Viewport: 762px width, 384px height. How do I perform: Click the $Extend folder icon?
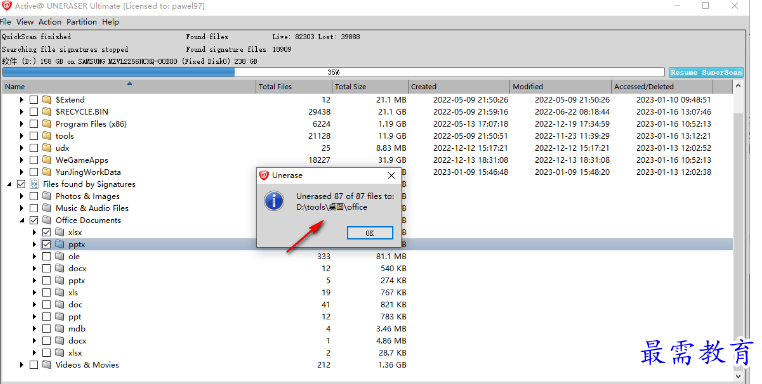(x=47, y=100)
